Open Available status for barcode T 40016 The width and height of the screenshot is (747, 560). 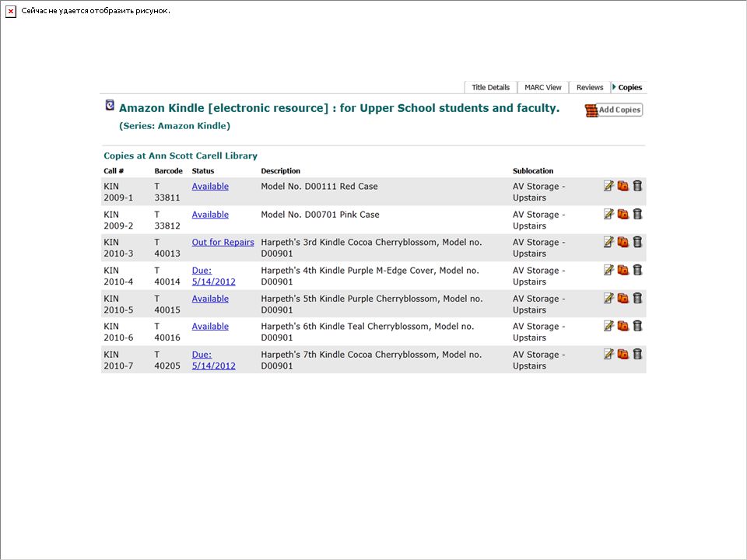tap(210, 326)
